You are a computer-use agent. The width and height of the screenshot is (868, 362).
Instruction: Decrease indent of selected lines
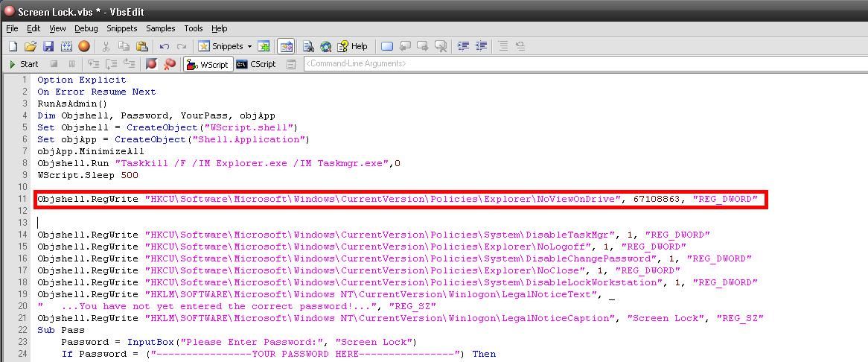pyautogui.click(x=481, y=46)
